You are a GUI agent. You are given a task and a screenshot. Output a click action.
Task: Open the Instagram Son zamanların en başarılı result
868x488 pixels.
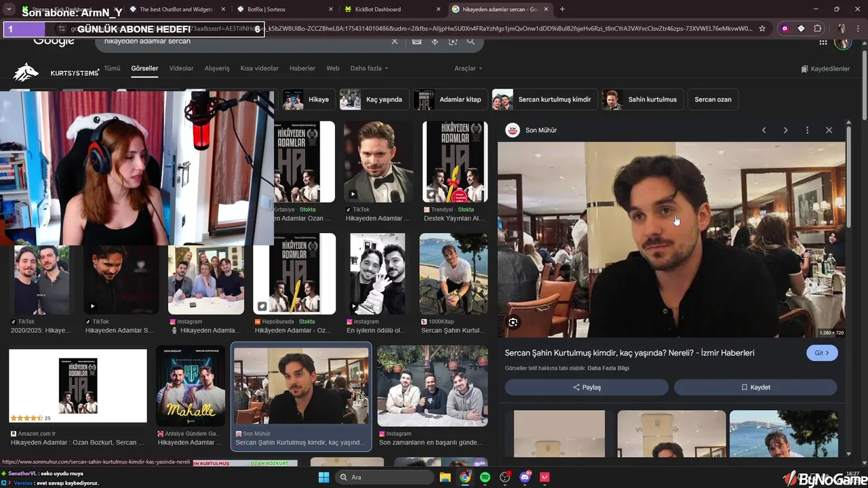433,386
